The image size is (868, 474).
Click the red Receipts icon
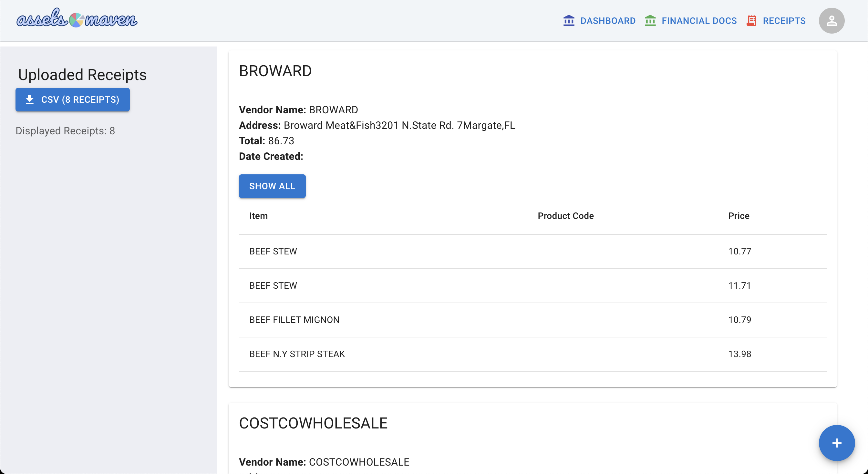pyautogui.click(x=751, y=21)
